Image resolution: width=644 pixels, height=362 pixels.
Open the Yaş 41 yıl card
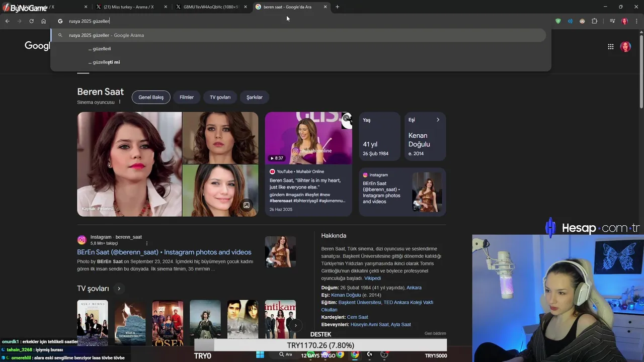(x=380, y=136)
